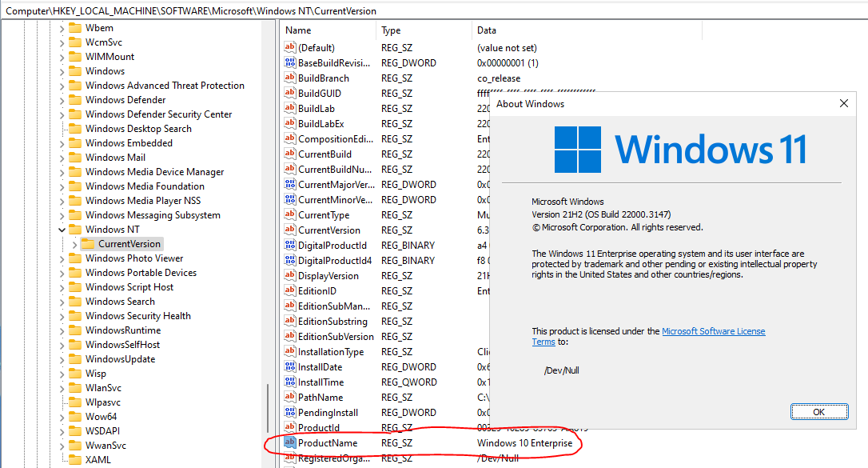Screen dimensions: 868x468
Task: Click the WlanSvc folder icon
Action: coord(75,388)
